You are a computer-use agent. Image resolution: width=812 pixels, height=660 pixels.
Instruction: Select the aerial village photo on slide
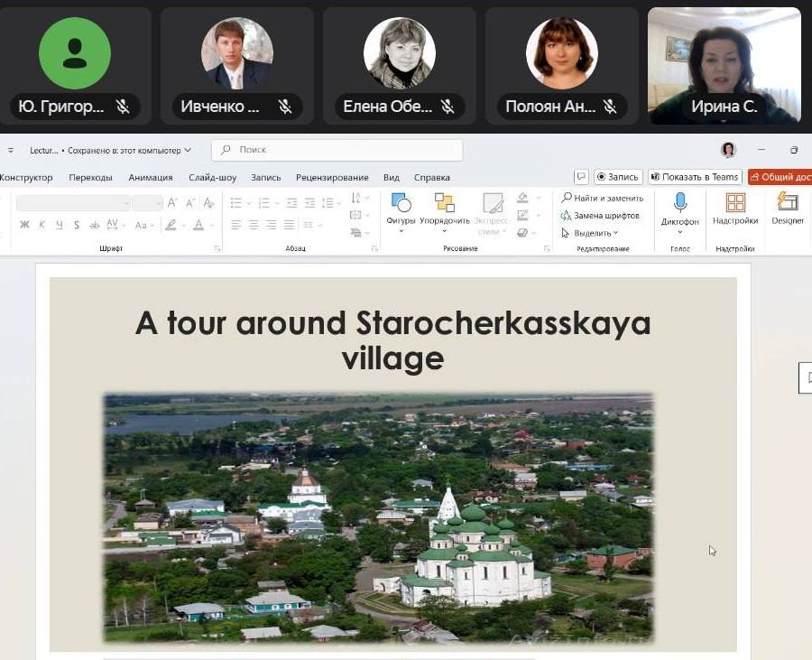[379, 518]
